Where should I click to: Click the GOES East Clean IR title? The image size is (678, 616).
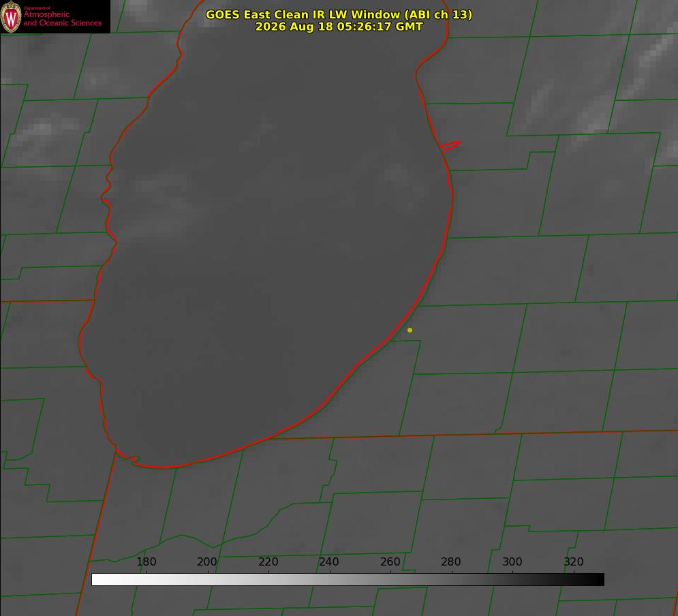point(339,14)
